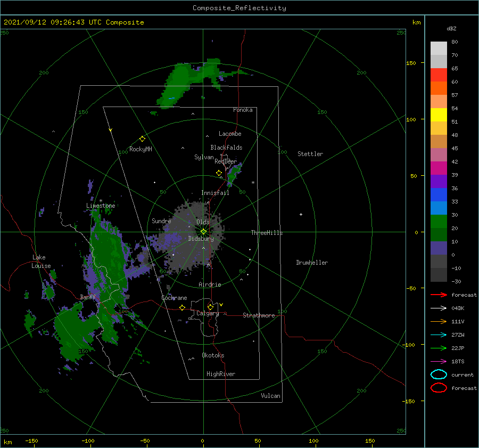Select the yellow diamond marker below Cochrane
Screen dimensions: 479x448
182,307
